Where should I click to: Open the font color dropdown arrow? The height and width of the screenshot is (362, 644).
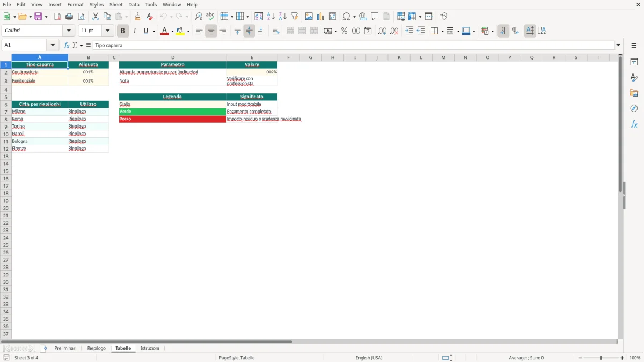[x=172, y=31]
